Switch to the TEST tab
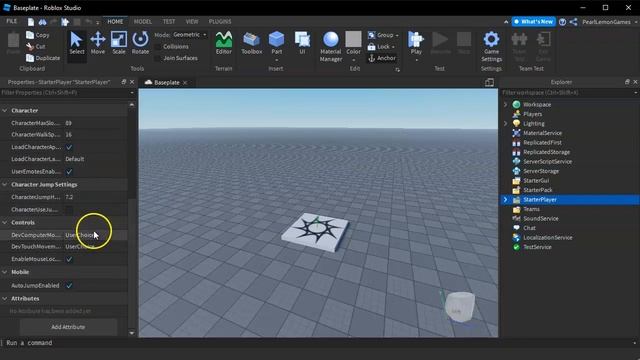This screenshot has height=360, width=640. click(169, 21)
